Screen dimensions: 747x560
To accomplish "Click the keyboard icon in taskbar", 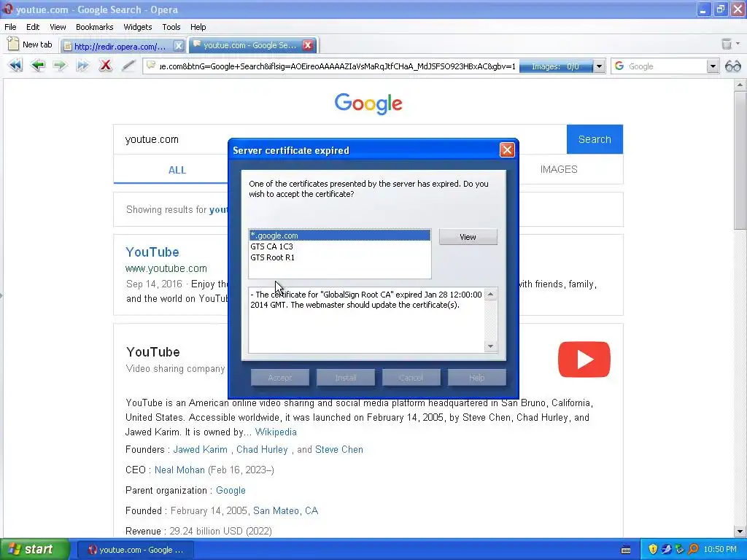I will click(626, 550).
